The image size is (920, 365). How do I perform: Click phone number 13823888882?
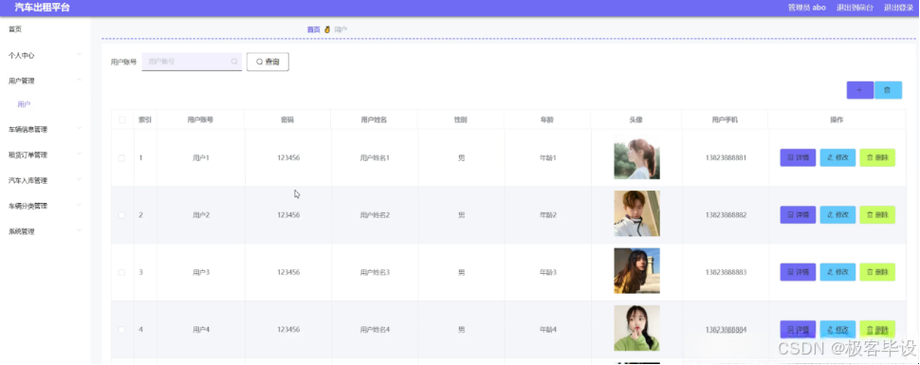[726, 215]
